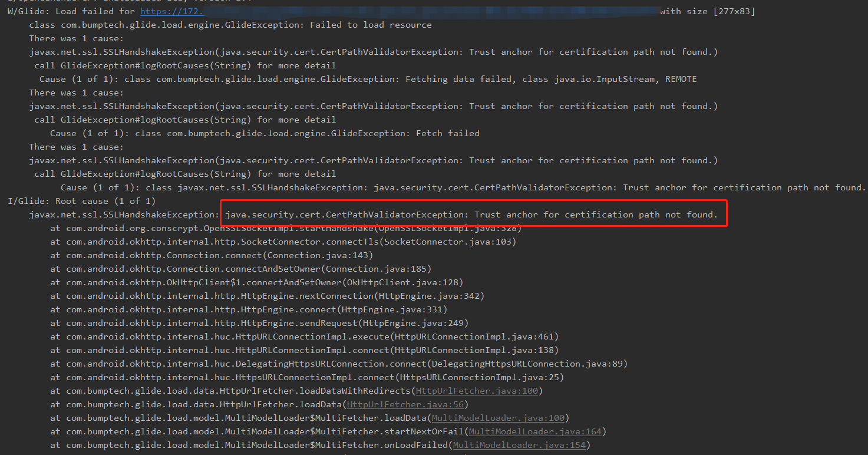Click the 'GlideException: Fetch failed' cause line
The image size is (868, 455).
tap(265, 133)
